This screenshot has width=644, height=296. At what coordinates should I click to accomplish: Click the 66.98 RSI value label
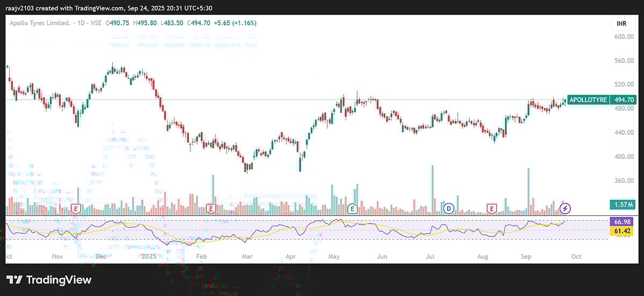pyautogui.click(x=623, y=222)
